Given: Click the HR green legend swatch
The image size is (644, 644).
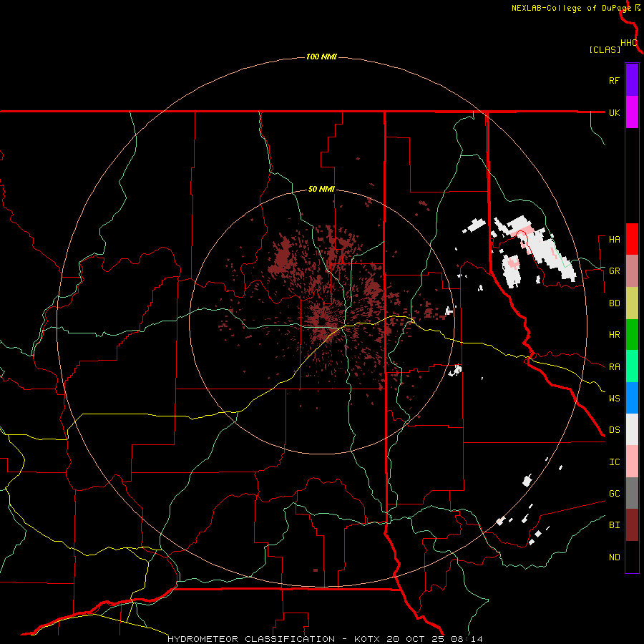Looking at the screenshot, I should coord(632,335).
